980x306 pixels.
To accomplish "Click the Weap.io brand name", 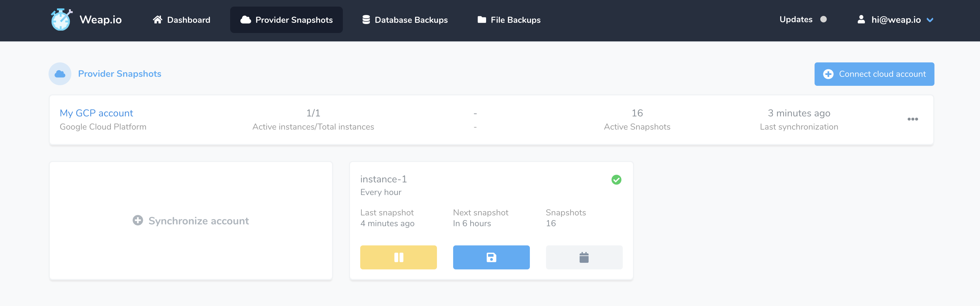I will pyautogui.click(x=100, y=20).
